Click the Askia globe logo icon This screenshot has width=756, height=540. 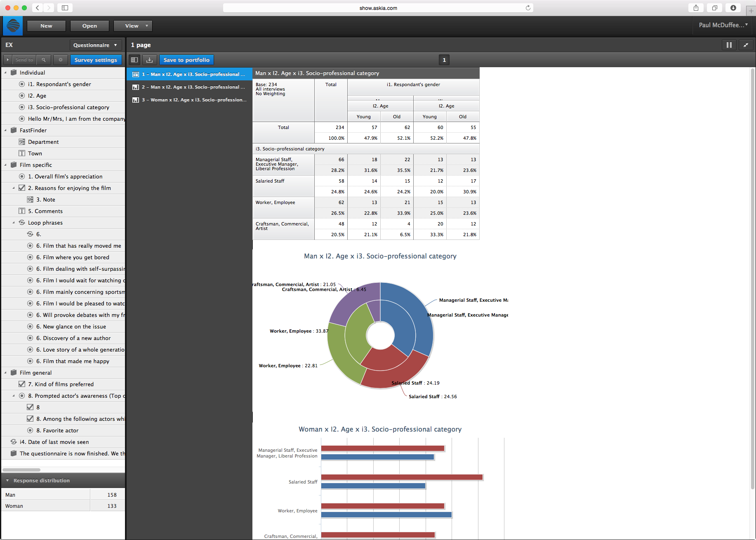pyautogui.click(x=13, y=26)
